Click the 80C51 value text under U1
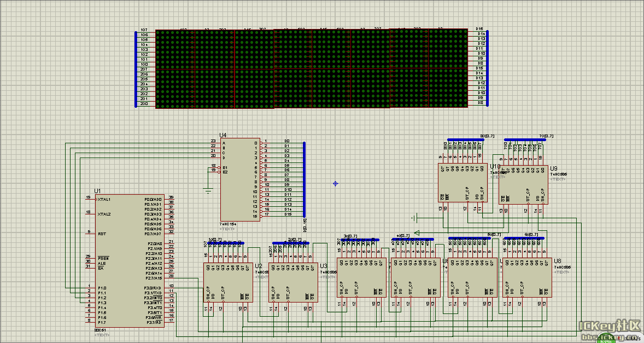The height and width of the screenshot is (343, 644). pos(101,330)
